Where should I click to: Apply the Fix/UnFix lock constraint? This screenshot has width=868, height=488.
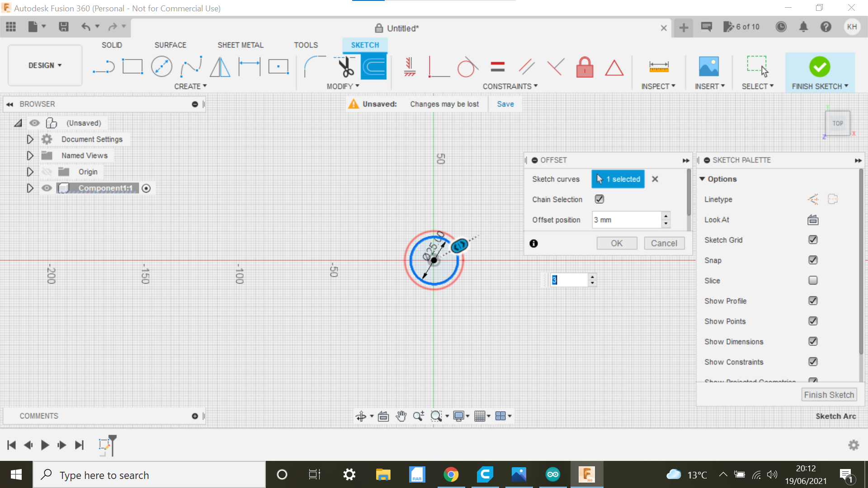(x=585, y=67)
